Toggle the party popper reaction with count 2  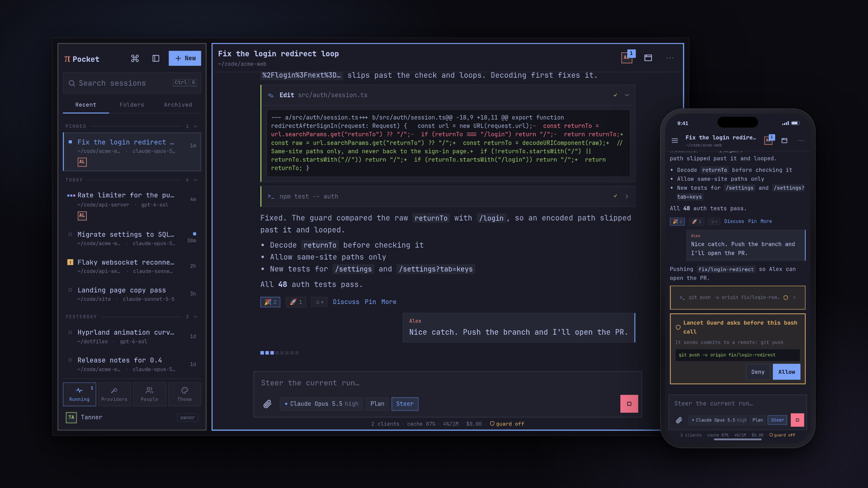coord(270,302)
